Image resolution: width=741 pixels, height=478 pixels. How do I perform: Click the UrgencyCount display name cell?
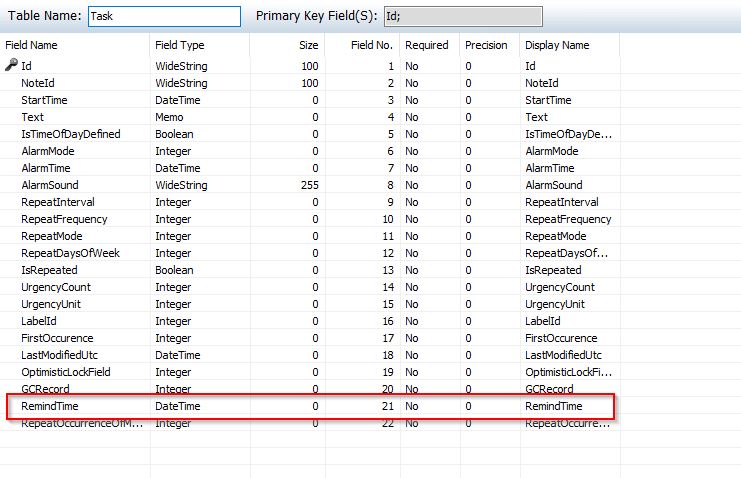(x=560, y=287)
